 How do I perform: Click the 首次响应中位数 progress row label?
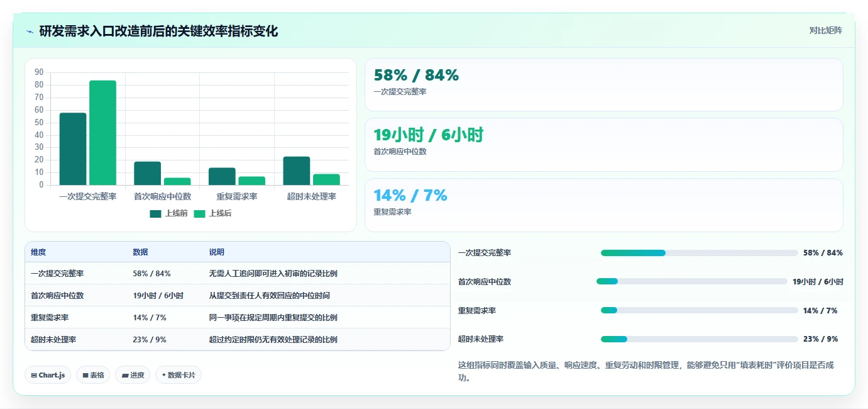[x=485, y=282]
